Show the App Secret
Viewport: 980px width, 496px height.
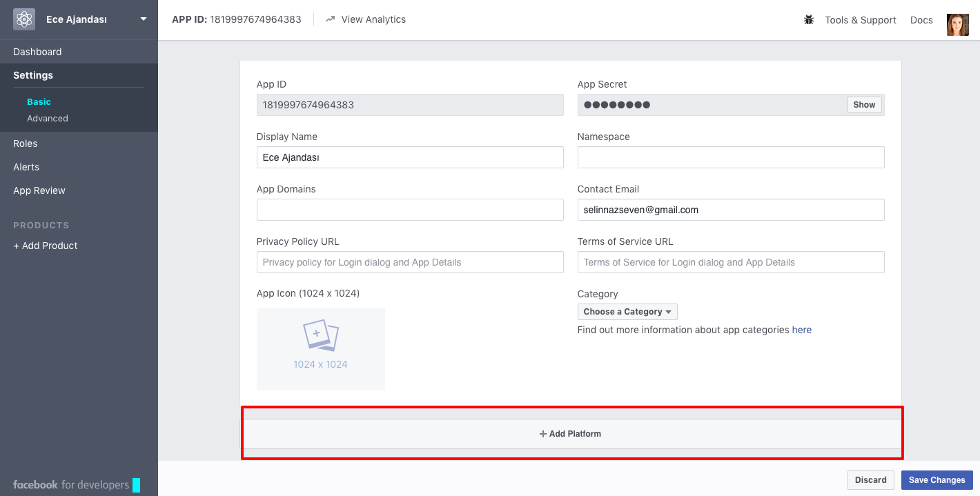click(x=864, y=105)
